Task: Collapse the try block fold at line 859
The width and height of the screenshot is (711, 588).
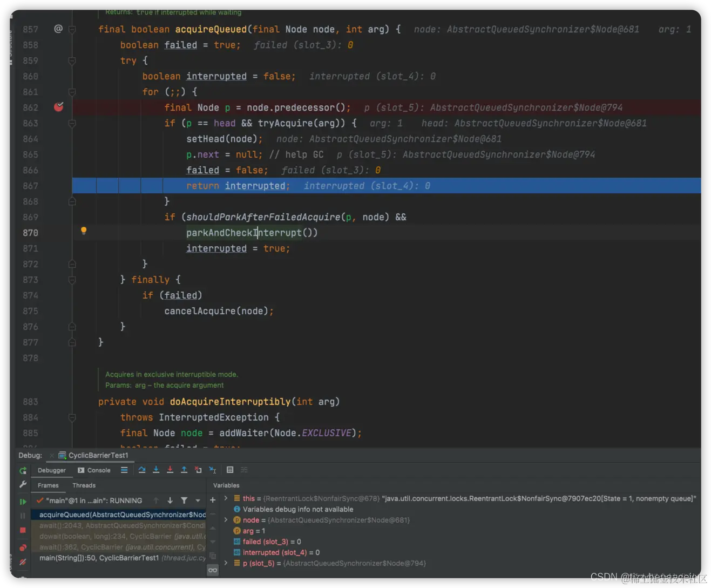Action: 72,60
